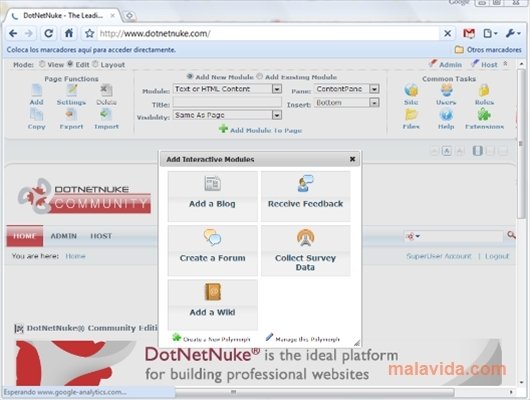Open the Site common task icon
Viewport: 530px width, 400px height.
tap(411, 90)
